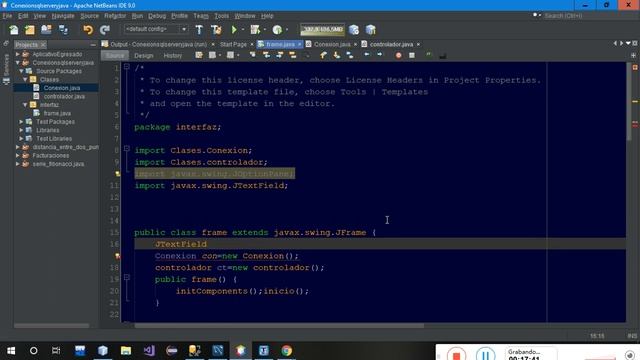Close the frame.java tab
Image resolution: width=640 pixels, height=360 pixels.
(x=300, y=44)
